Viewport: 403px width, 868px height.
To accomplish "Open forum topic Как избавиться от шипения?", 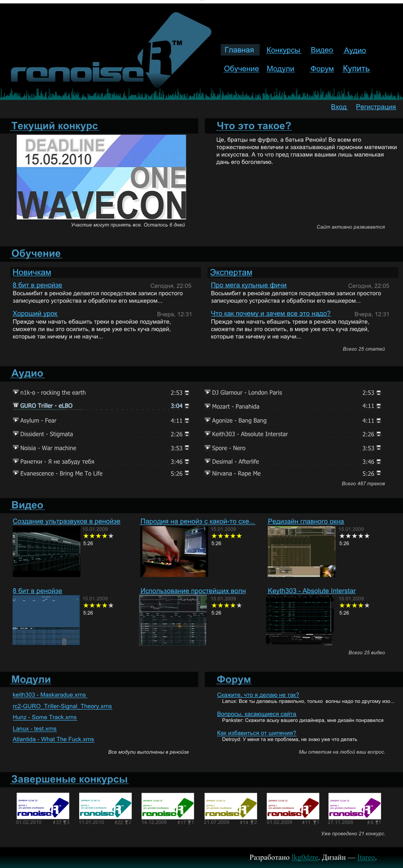I will 257,733.
